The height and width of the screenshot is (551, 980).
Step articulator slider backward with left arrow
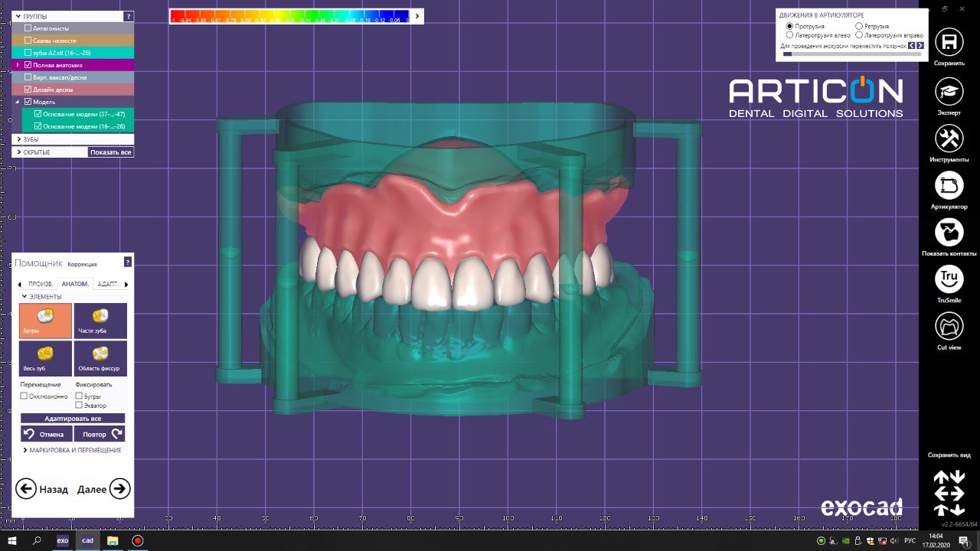(912, 46)
